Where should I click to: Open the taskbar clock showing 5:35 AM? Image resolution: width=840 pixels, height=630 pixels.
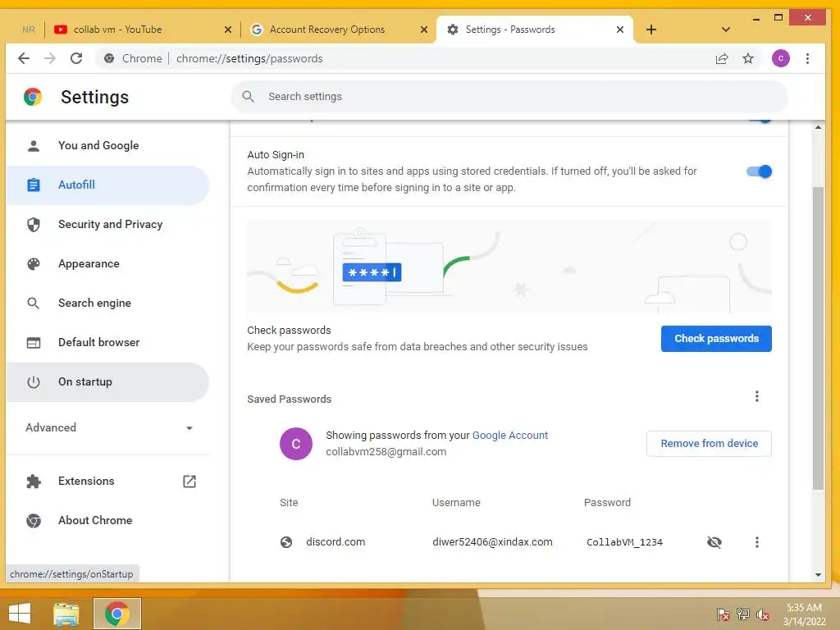(804, 614)
